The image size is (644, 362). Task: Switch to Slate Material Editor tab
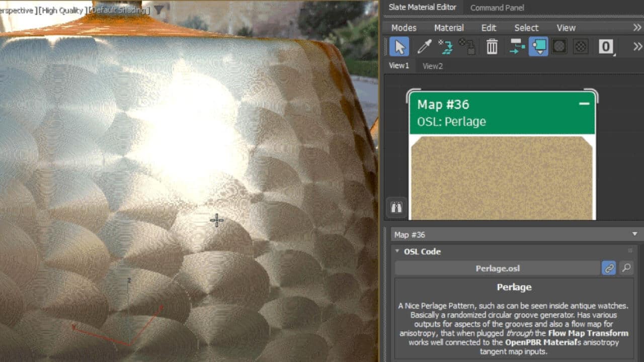click(422, 7)
